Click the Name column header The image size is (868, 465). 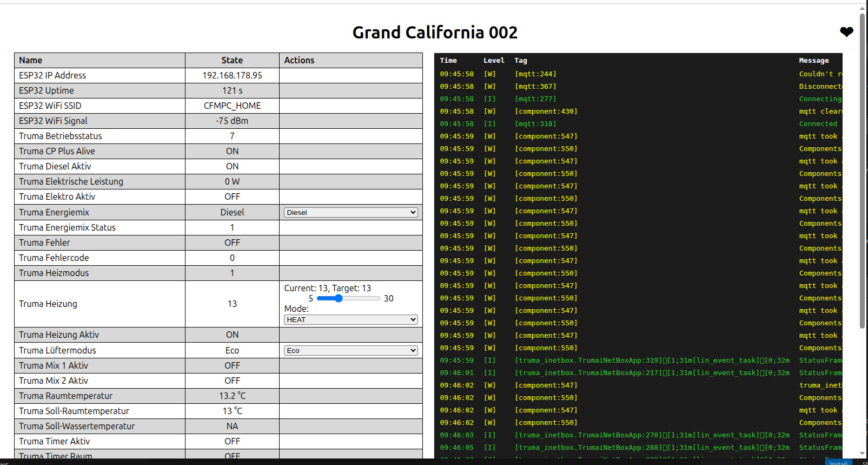(31, 61)
